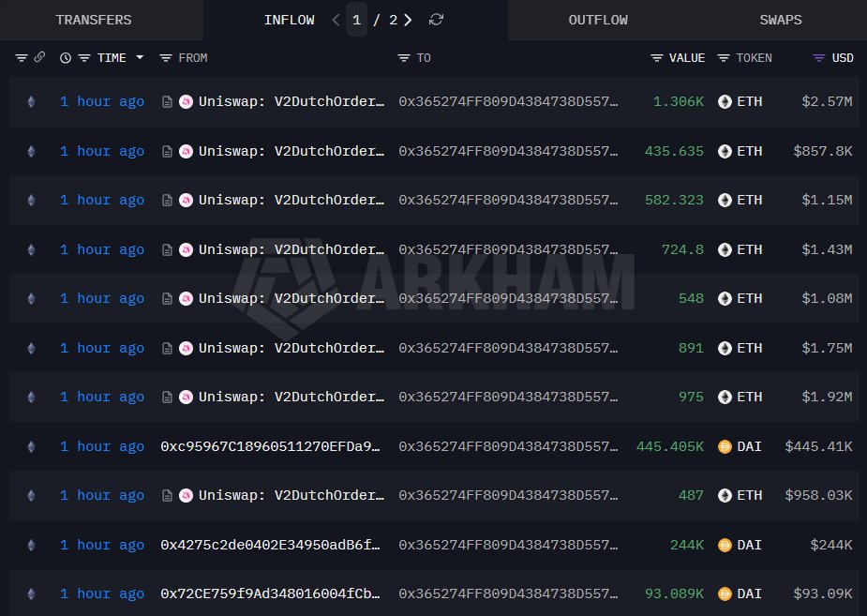Click the USD amount $1.43M
The height and width of the screenshot is (616, 867).
point(828,250)
